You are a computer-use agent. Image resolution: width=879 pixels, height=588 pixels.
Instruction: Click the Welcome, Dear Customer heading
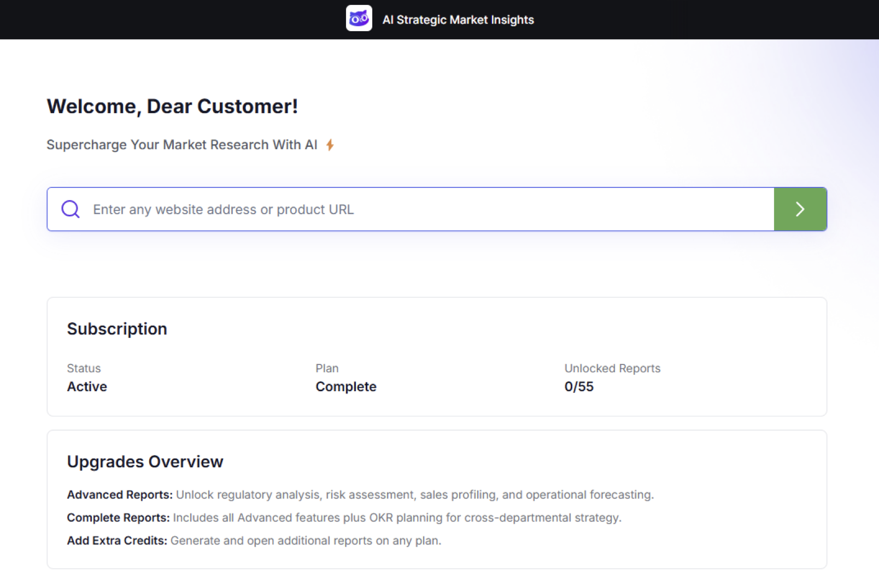click(172, 106)
